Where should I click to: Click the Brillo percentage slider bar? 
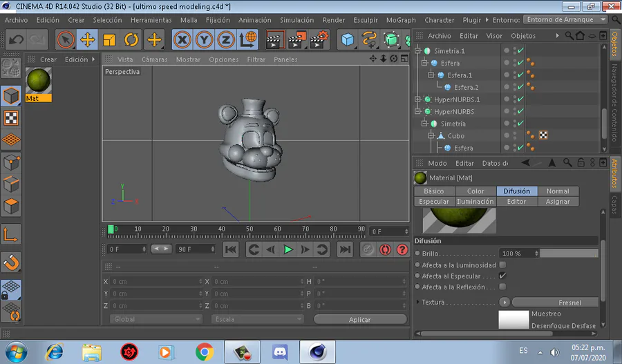point(569,253)
